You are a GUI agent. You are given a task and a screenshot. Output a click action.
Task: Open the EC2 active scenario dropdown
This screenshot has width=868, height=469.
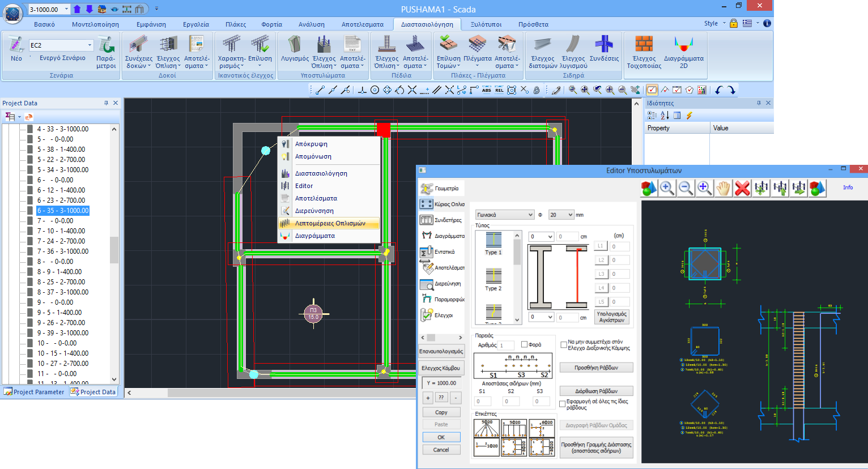(x=90, y=45)
